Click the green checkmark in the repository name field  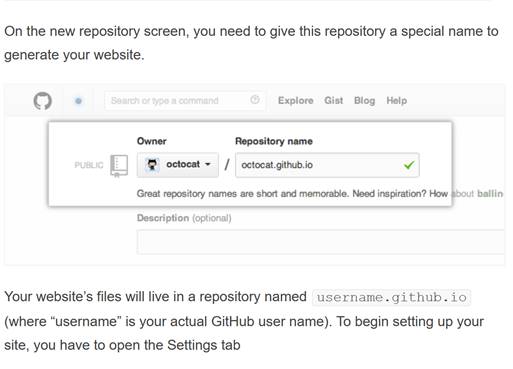409,165
